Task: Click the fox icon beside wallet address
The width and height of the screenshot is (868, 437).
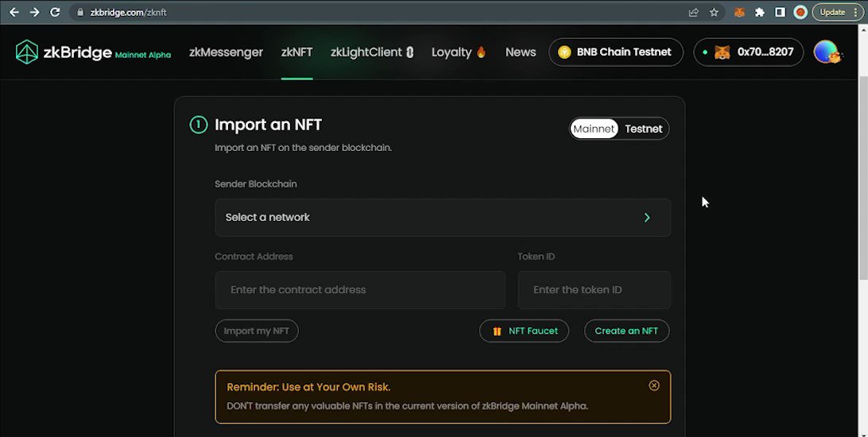Action: [x=722, y=52]
